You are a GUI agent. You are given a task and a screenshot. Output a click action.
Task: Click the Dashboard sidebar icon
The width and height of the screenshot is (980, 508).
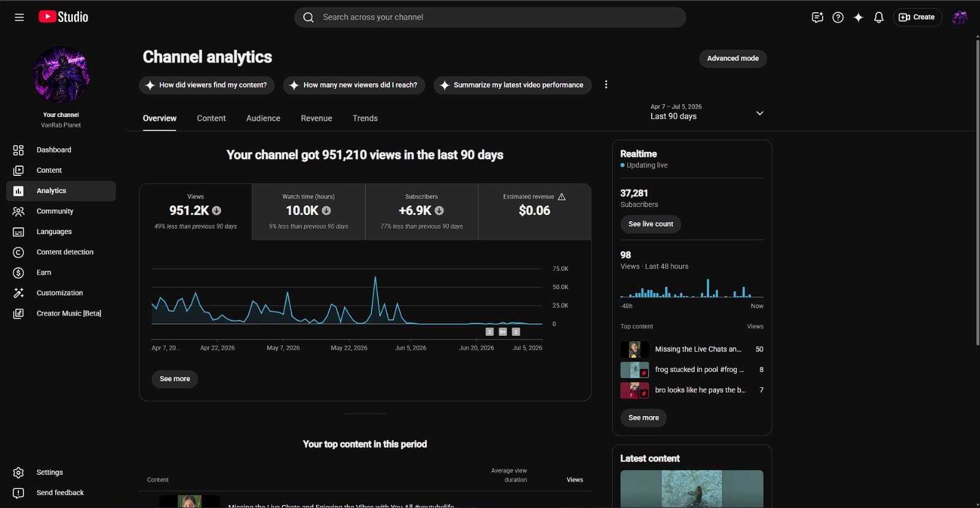[x=18, y=150]
